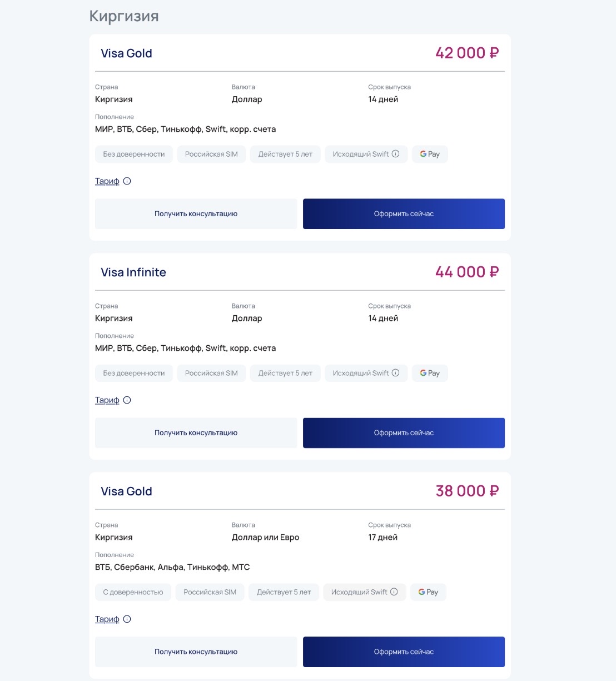Screen dimensions: 616x681
Task: Request consultation for 42 000 ₽ Visa Gold
Action: [196, 214]
